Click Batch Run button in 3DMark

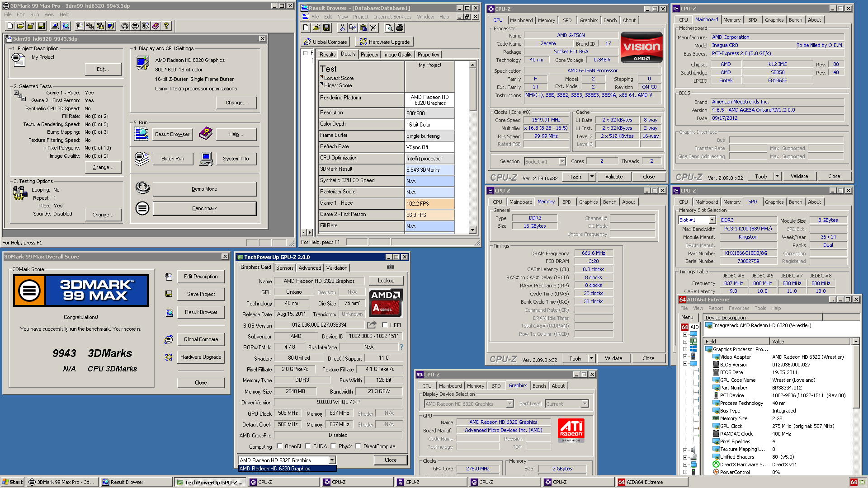click(x=173, y=159)
